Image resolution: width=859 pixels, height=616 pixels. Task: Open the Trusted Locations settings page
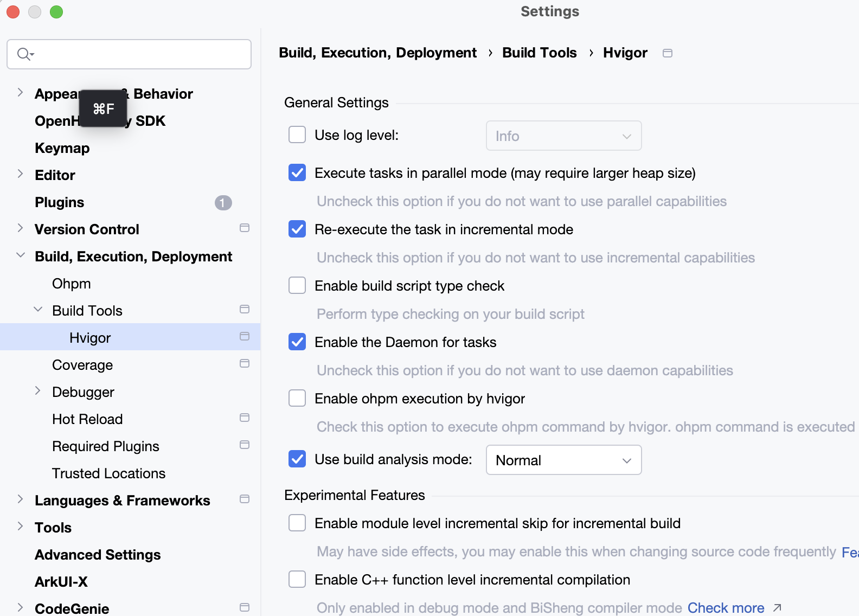pos(108,473)
